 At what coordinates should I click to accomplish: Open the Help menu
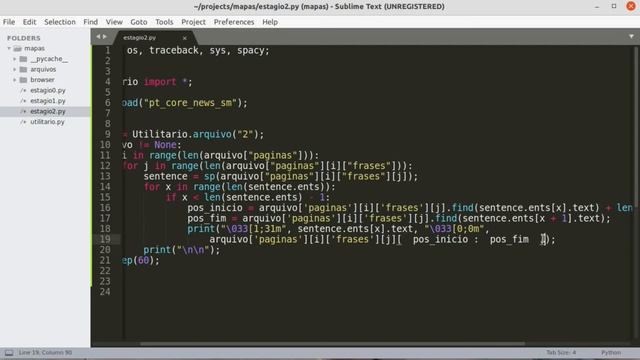(x=270, y=22)
